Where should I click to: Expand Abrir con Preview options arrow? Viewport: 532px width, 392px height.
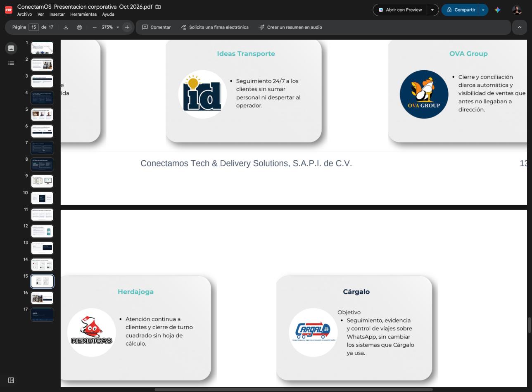coord(432,10)
